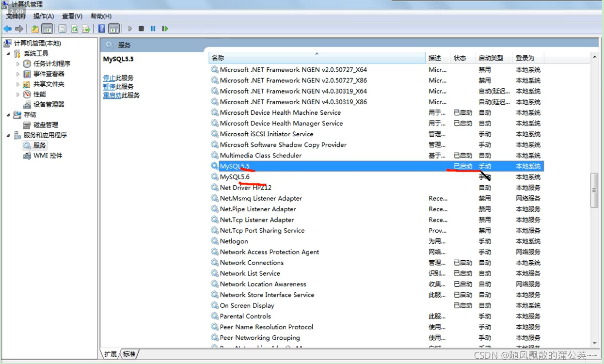Expand the 性能 tree node
Image resolution: width=604 pixels, height=364 pixels.
tap(18, 94)
